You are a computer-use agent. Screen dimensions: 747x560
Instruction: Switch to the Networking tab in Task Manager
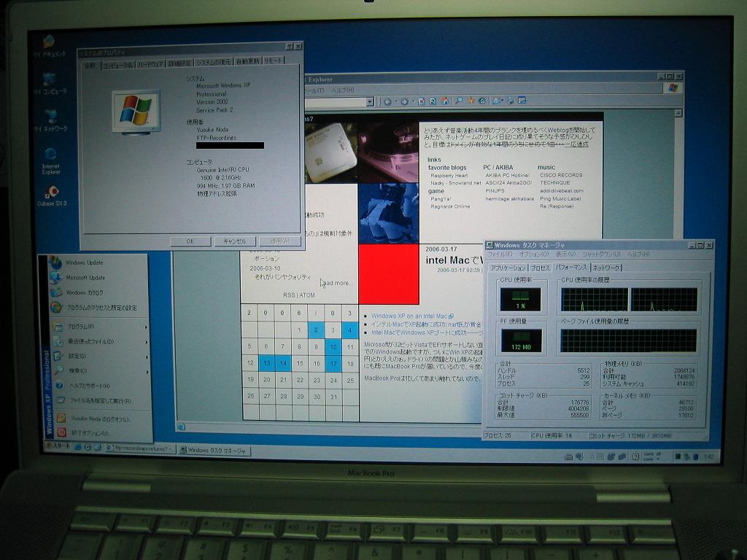pos(606,268)
